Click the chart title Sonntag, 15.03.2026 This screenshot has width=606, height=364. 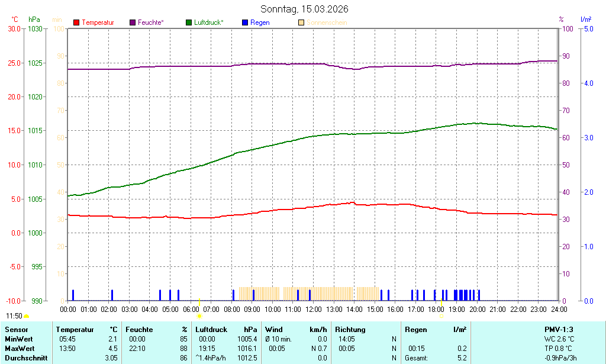point(304,9)
